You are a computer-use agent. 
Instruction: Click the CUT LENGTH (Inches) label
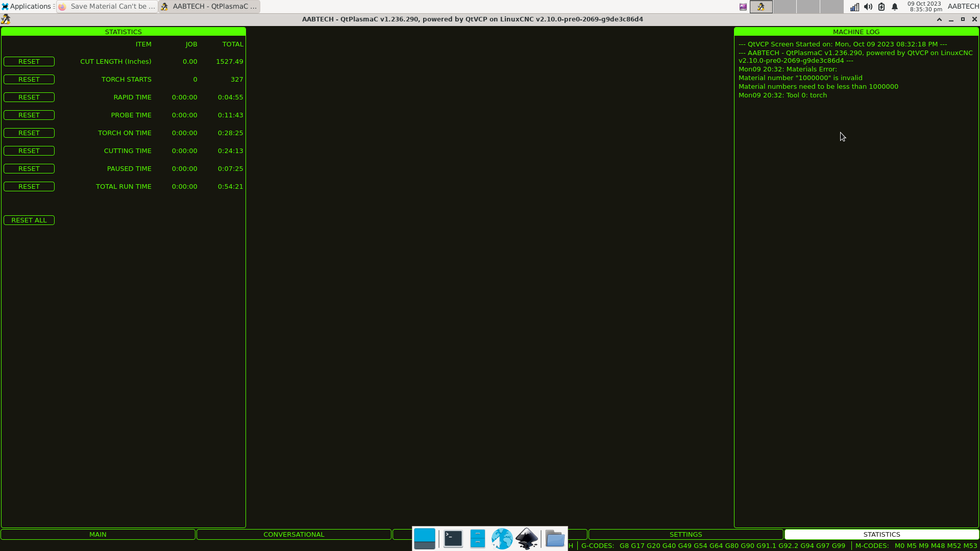click(x=116, y=62)
